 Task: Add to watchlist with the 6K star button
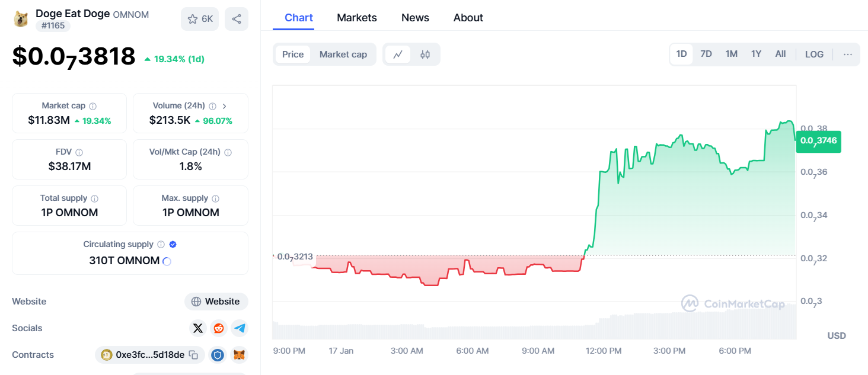coord(200,19)
